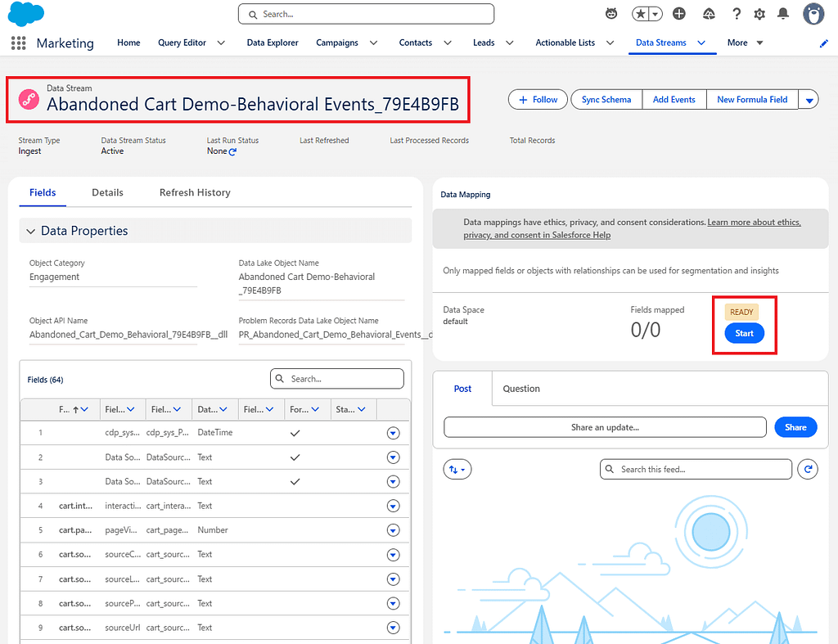Expand the Leads chevron menu

coord(510,43)
